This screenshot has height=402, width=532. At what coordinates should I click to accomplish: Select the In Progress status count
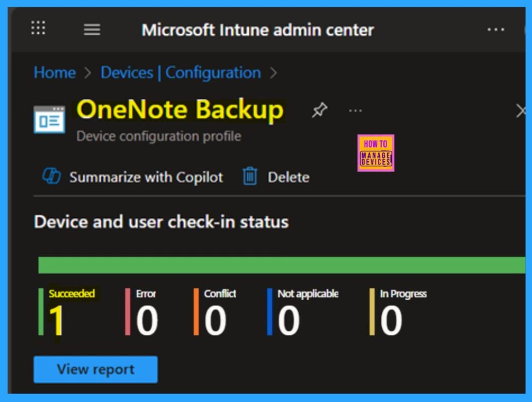391,320
